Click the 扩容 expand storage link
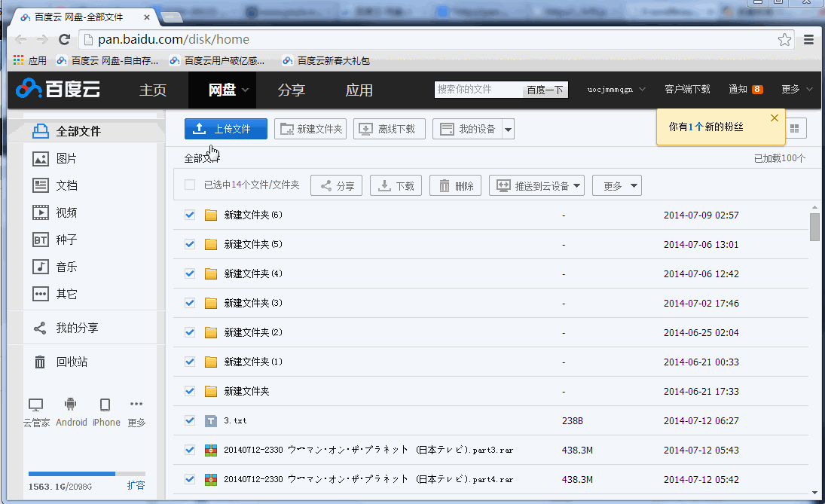Viewport: 825px width, 504px height. (x=136, y=485)
